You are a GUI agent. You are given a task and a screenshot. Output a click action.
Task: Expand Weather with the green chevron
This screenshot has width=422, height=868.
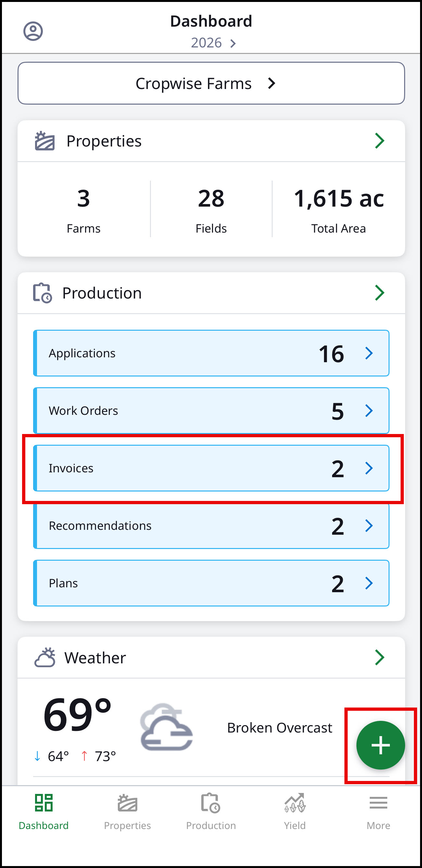(x=379, y=657)
